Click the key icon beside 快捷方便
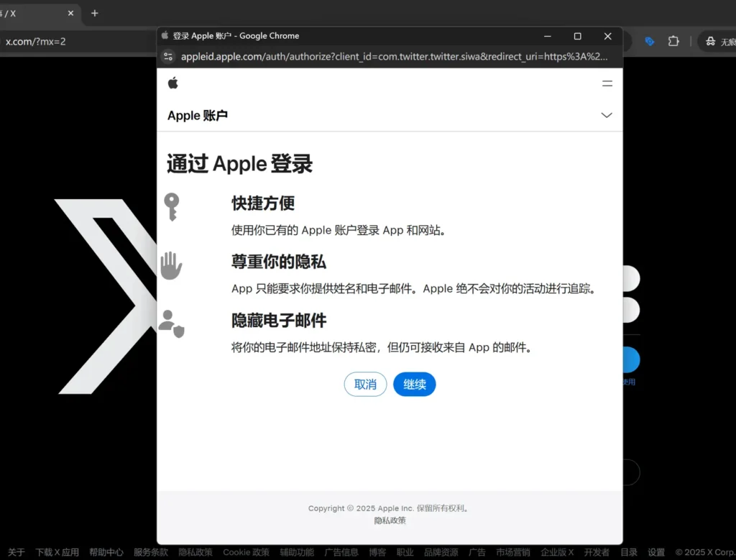736x560 pixels. 171,206
